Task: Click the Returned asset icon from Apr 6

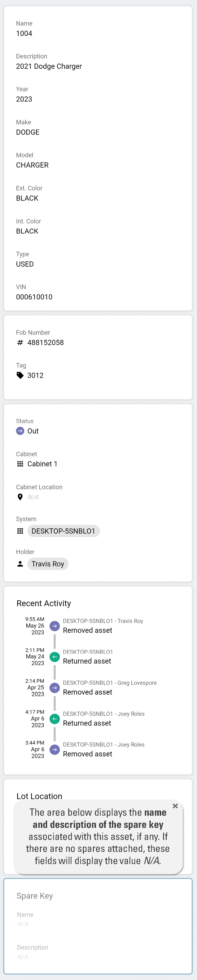Action: click(55, 719)
